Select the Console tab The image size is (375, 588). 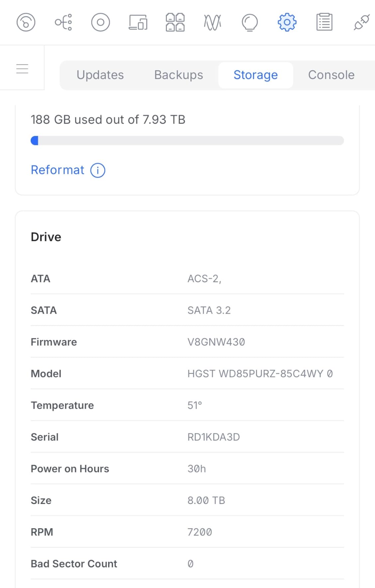click(331, 75)
